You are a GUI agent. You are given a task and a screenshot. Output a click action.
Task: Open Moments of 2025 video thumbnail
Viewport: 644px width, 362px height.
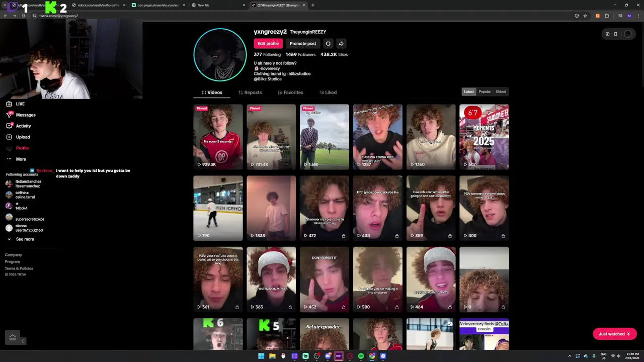[x=484, y=137]
